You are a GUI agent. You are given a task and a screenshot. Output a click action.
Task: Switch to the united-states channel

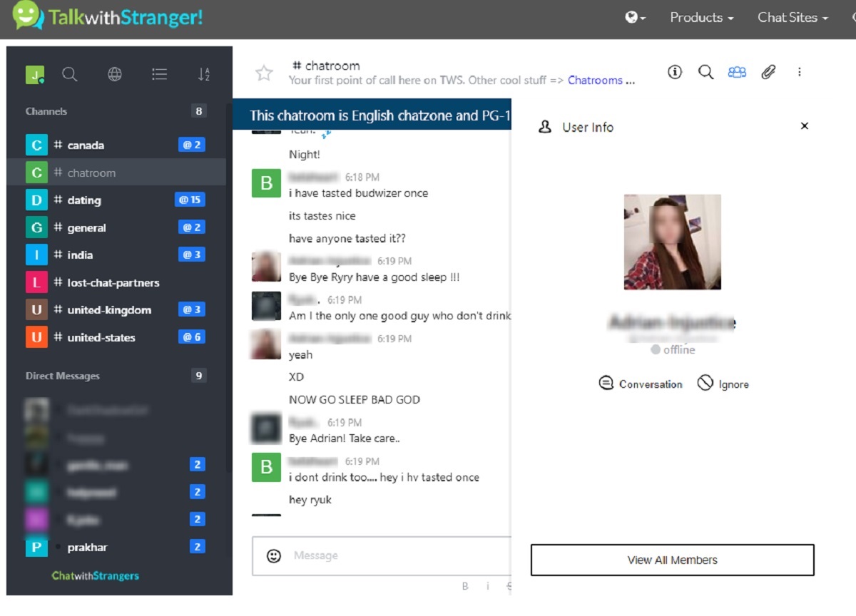tap(101, 337)
